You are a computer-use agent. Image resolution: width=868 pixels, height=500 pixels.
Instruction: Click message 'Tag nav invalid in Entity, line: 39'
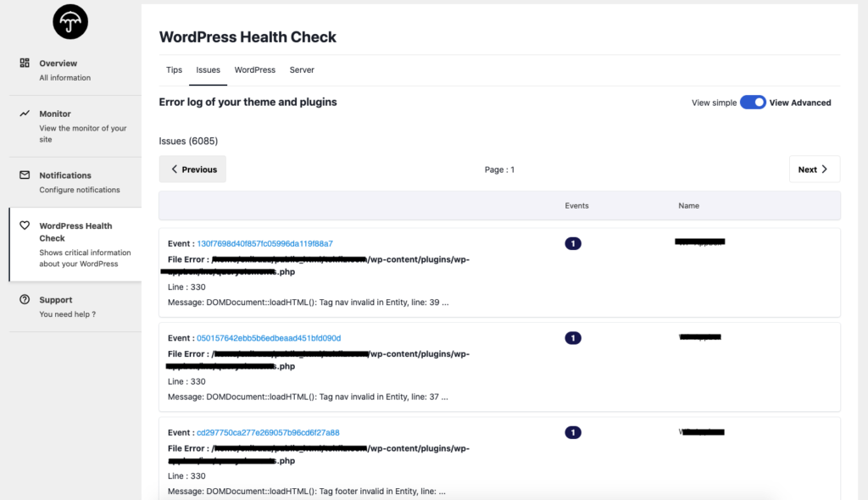308,303
